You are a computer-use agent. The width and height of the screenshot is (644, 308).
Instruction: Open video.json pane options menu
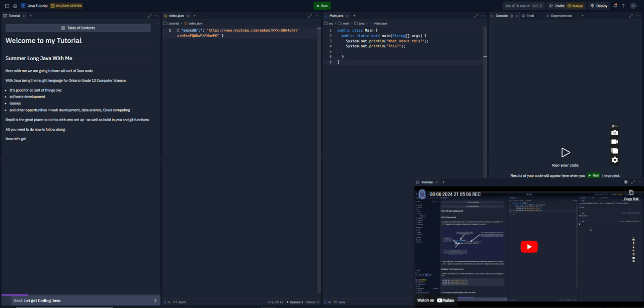pos(317,16)
